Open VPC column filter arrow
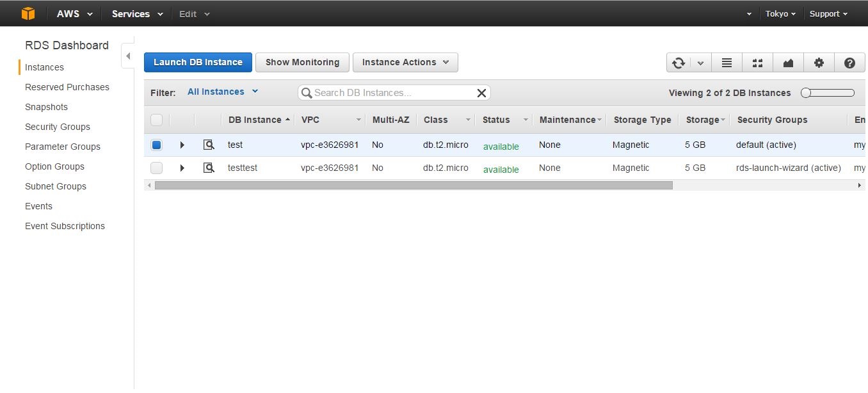Screen dimensions: 868x393 point(358,120)
